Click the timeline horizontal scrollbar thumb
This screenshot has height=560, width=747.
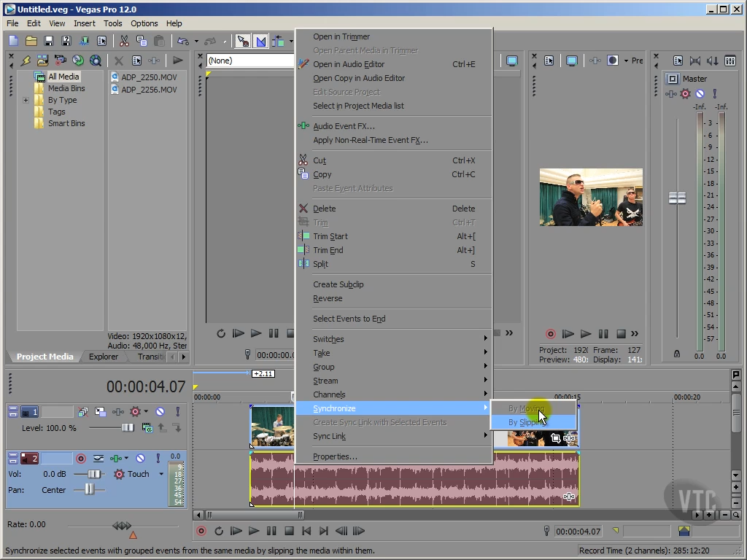coord(255,515)
